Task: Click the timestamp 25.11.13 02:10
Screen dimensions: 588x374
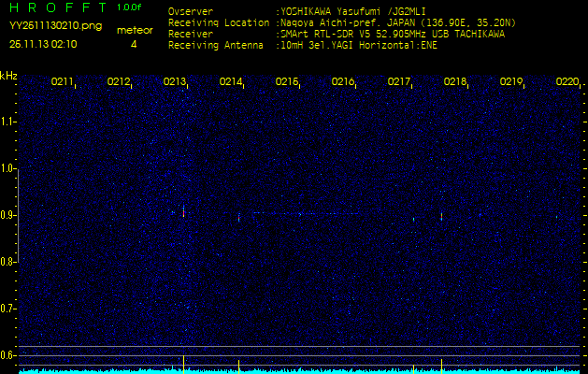Action: coord(43,44)
